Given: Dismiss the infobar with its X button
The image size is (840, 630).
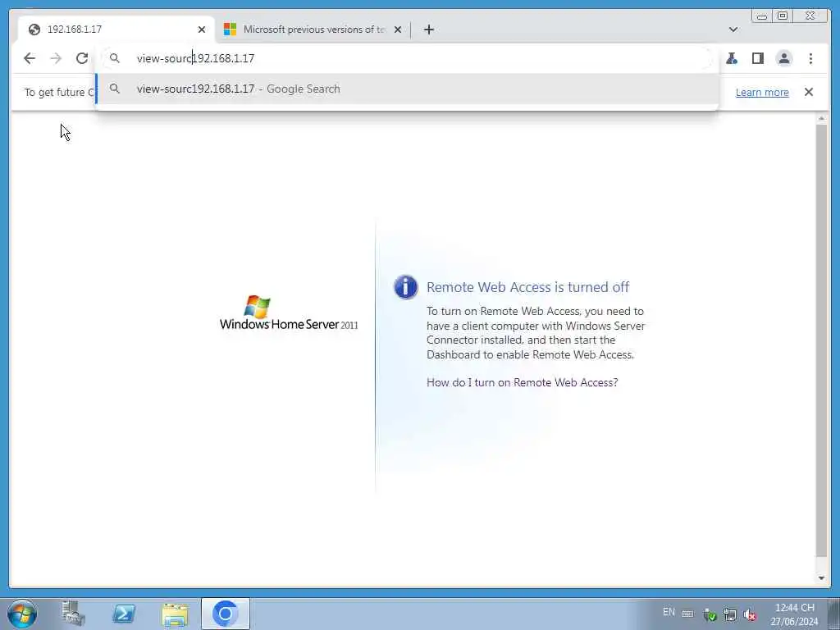Looking at the screenshot, I should pyautogui.click(x=809, y=92).
